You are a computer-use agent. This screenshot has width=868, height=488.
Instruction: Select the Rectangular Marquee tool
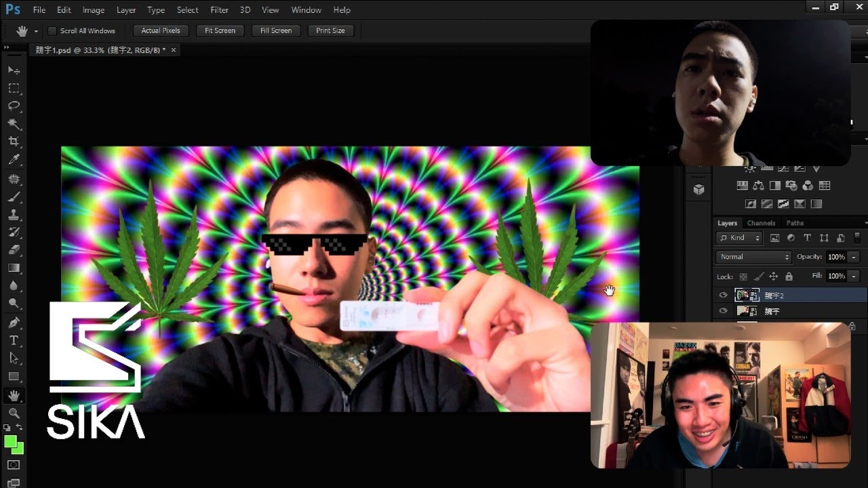click(x=14, y=88)
